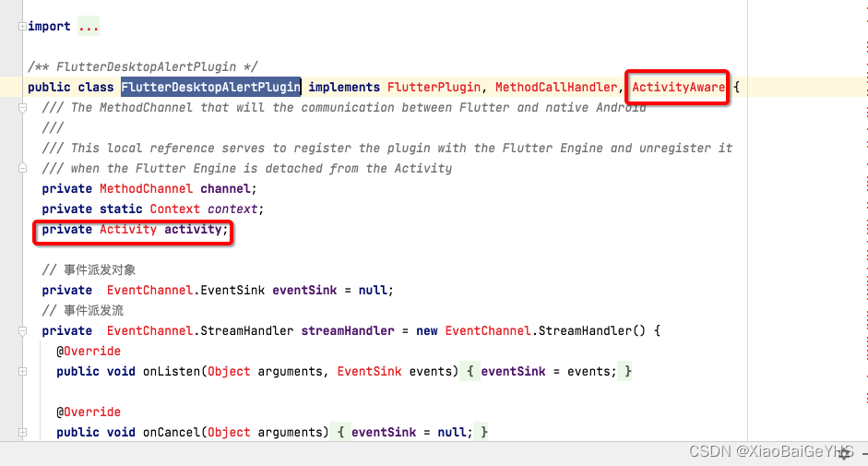Click the ActivityAware interface name
The image size is (868, 466).
(678, 87)
